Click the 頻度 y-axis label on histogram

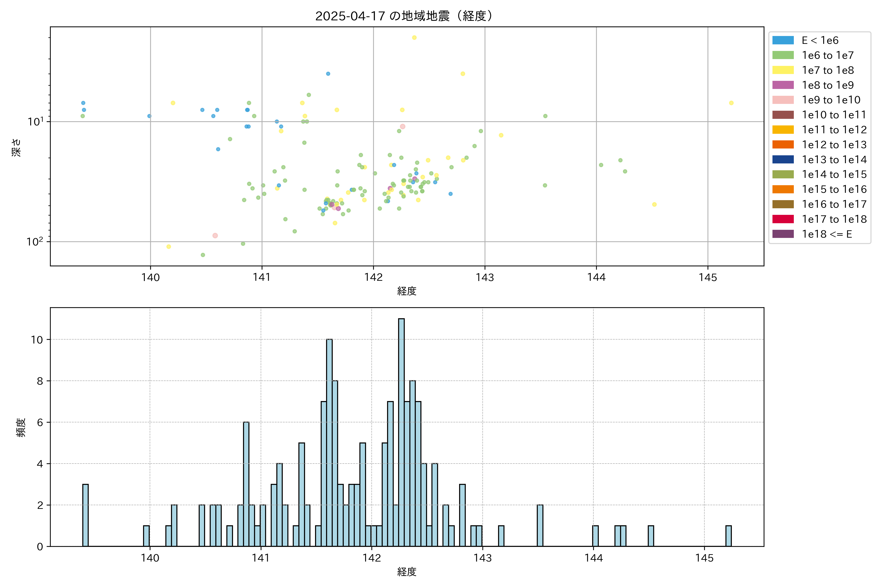click(x=21, y=427)
